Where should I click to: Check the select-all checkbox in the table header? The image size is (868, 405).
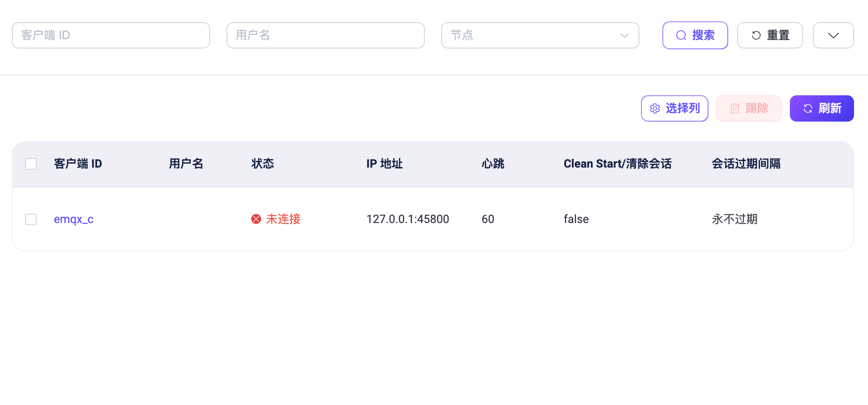pyautogui.click(x=31, y=163)
